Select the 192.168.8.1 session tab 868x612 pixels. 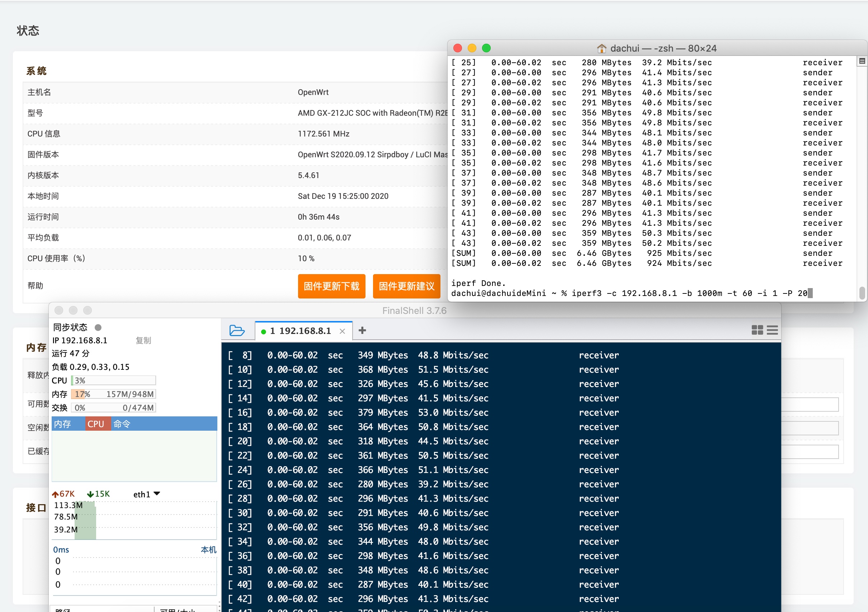(300, 331)
